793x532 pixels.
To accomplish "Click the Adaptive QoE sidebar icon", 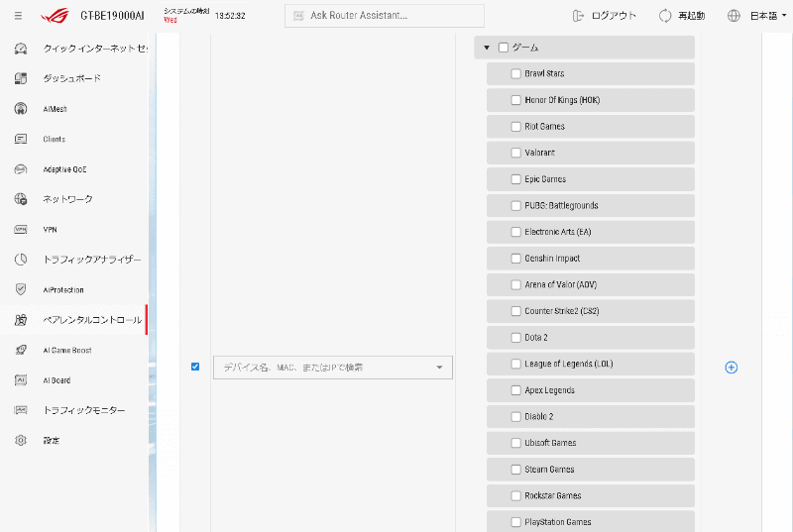I will 21,169.
